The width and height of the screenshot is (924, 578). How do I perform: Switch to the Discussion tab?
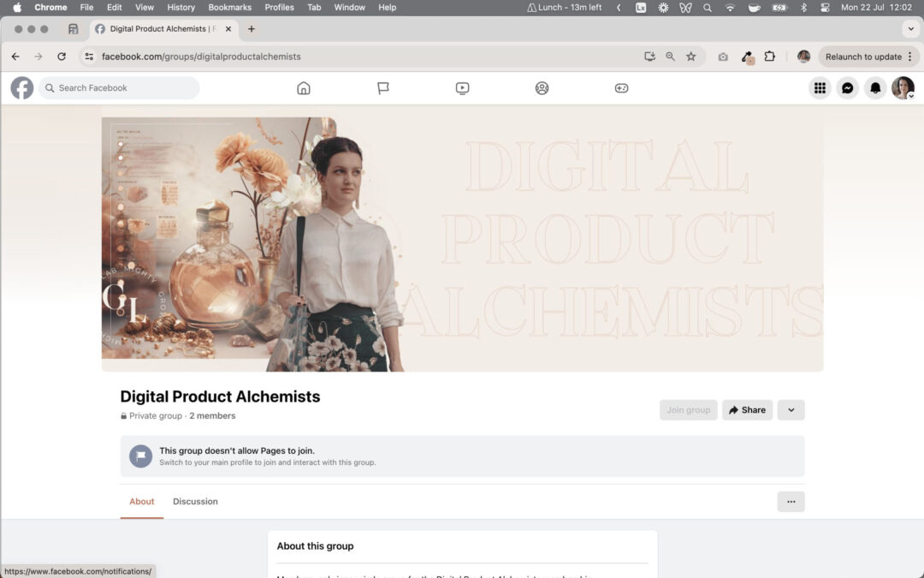[195, 502]
